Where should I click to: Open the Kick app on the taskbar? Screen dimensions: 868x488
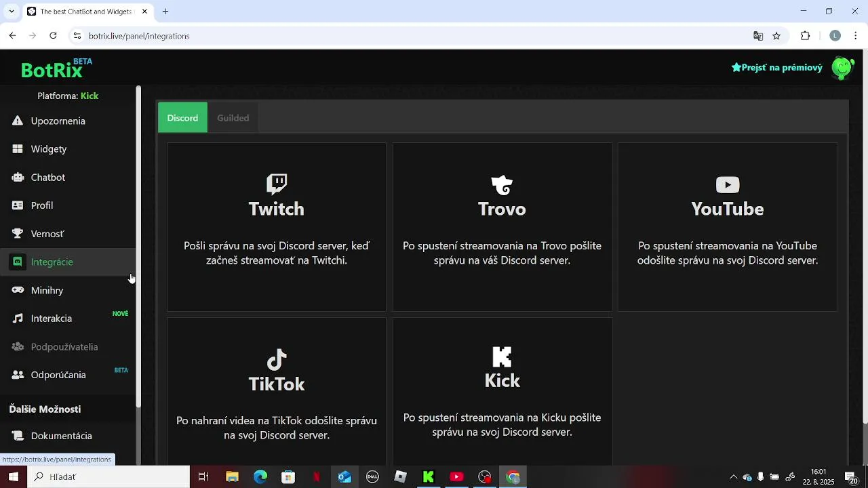tap(429, 477)
